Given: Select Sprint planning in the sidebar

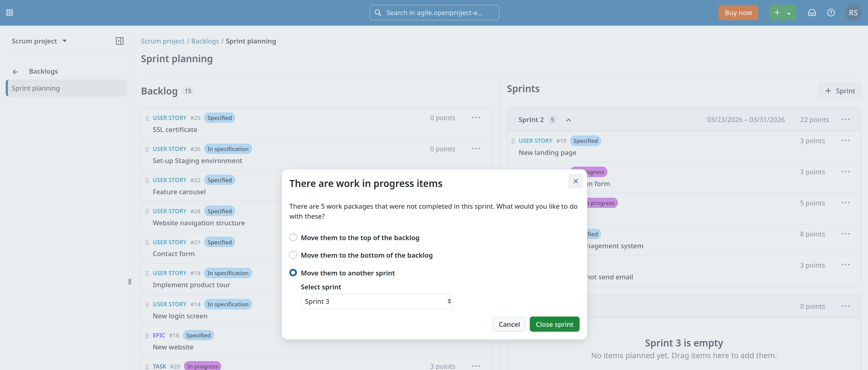Looking at the screenshot, I should (x=36, y=88).
